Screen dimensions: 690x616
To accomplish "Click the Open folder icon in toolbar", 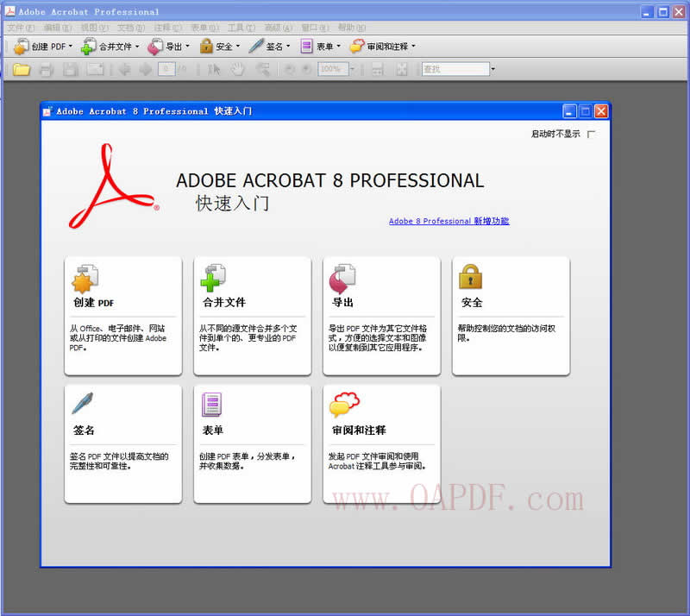I will click(x=21, y=70).
